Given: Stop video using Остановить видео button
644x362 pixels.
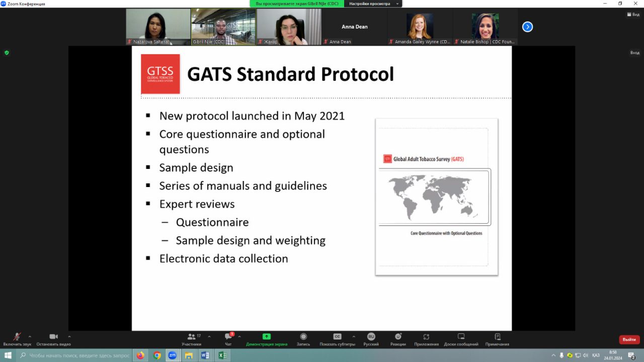Looking at the screenshot, I should (53, 337).
